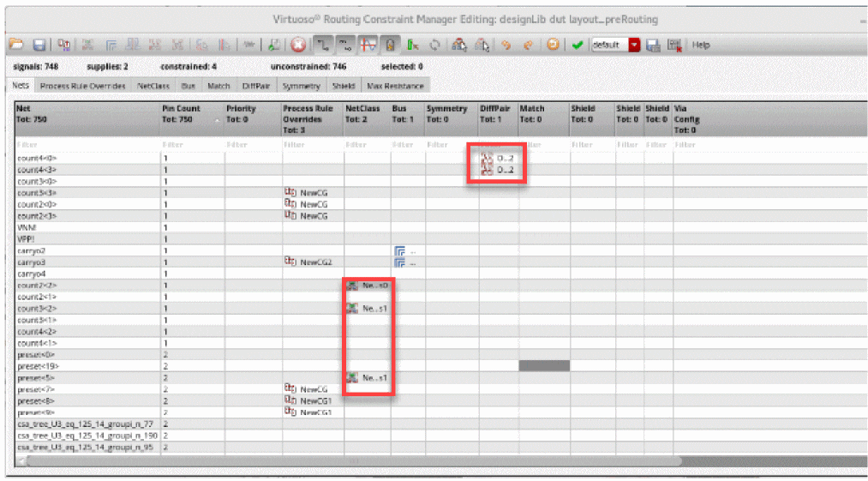Click the green arrow import document icon

276,45
